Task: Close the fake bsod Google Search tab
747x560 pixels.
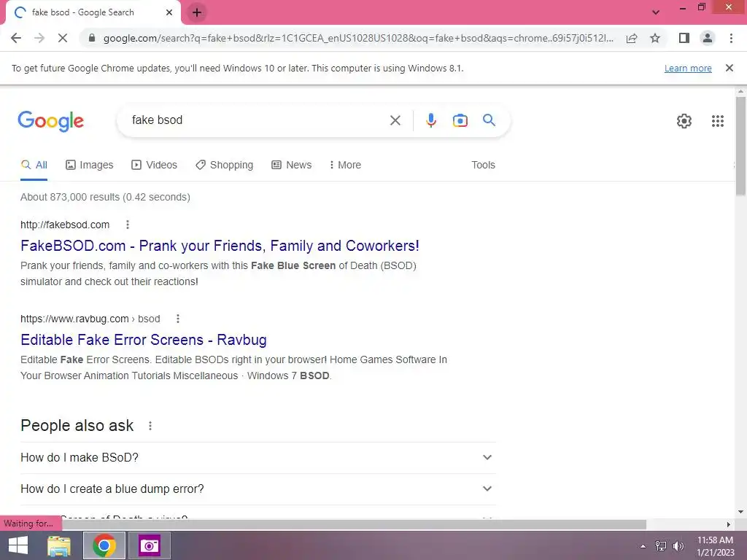Action: click(169, 12)
